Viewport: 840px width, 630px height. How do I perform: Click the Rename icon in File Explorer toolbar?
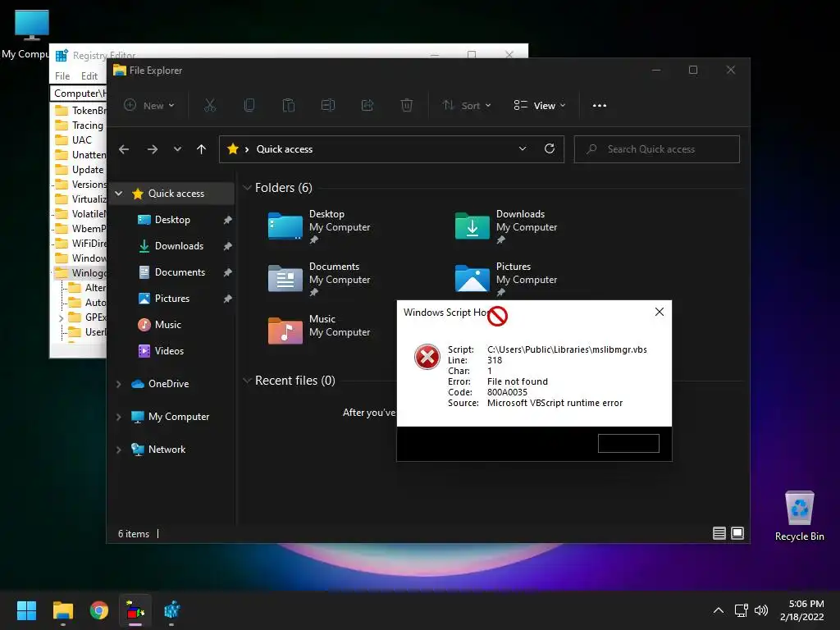tap(328, 105)
